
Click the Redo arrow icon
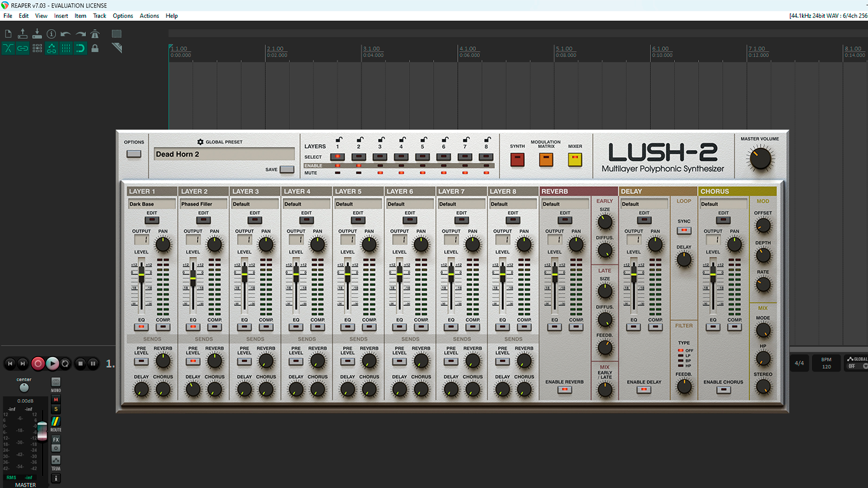coord(81,34)
